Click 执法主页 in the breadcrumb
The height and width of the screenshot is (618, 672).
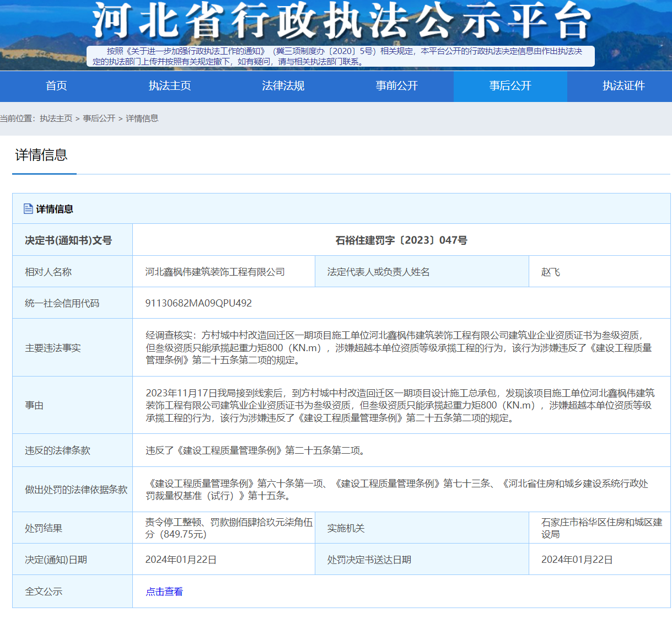(56, 119)
